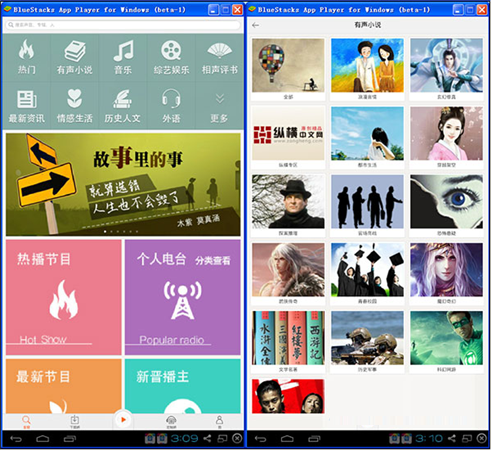Image resolution: width=491 pixels, height=450 pixels.
Task: Open the 新晋播主 teal tile
Action: [183, 386]
